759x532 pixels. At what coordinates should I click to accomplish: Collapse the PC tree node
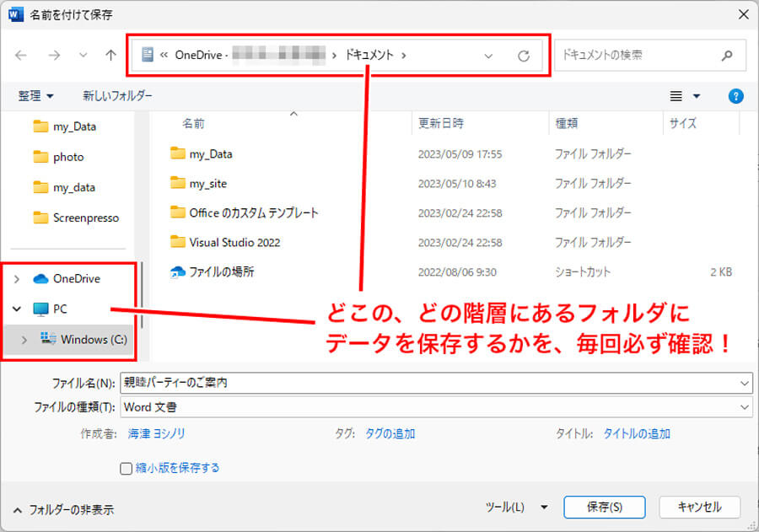click(17, 309)
